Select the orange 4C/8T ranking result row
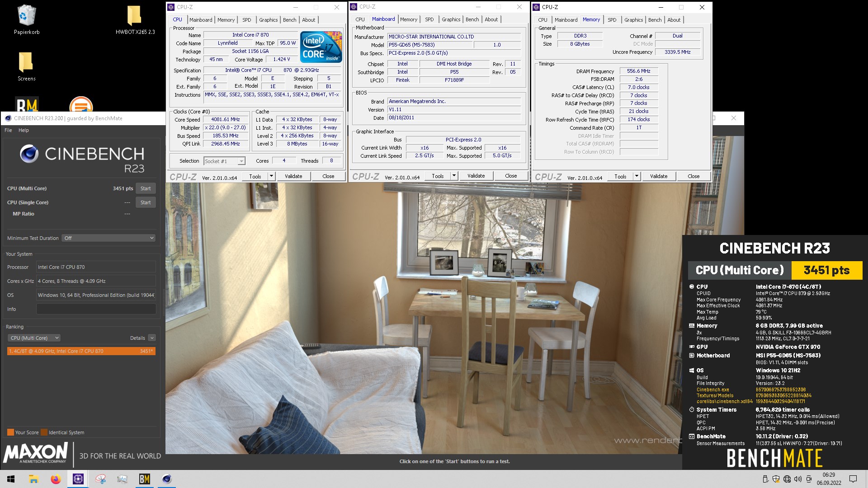Screen dimensions: 868x488 81,351
